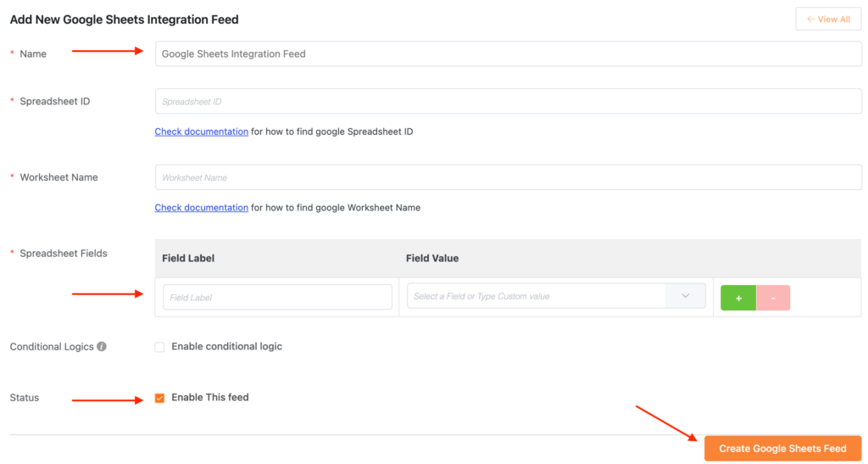Click Enable conditional logic label text
868x464 pixels.
click(227, 347)
